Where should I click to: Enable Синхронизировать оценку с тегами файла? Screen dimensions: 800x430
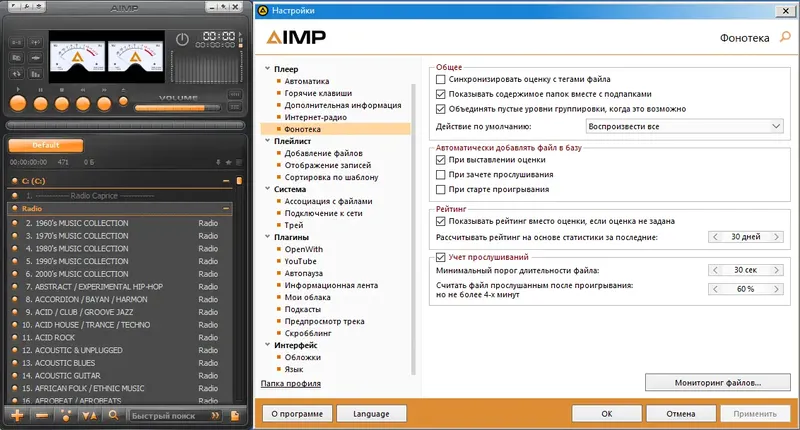(x=441, y=79)
